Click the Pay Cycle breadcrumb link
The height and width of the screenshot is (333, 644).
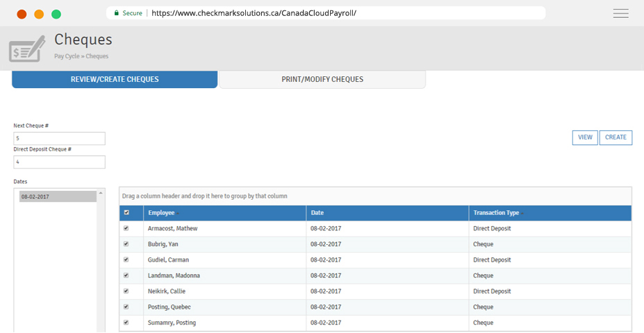(x=67, y=56)
